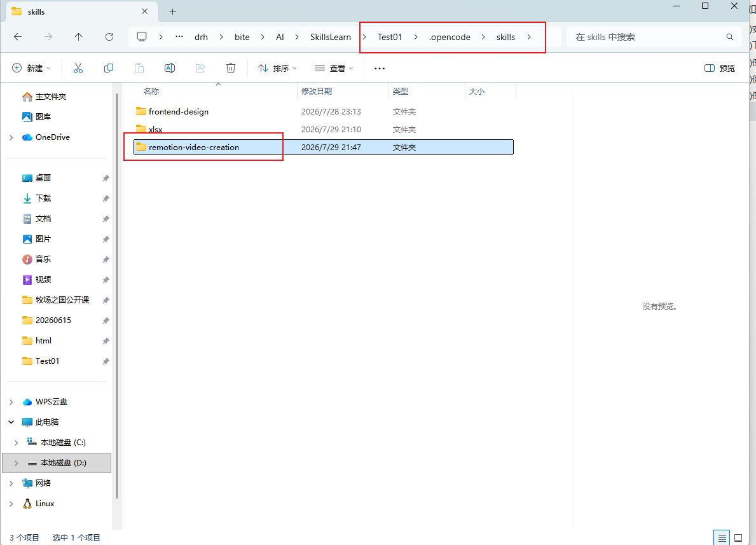Expand 本地磁盘 (D:) node
756x545 pixels.
pos(16,463)
